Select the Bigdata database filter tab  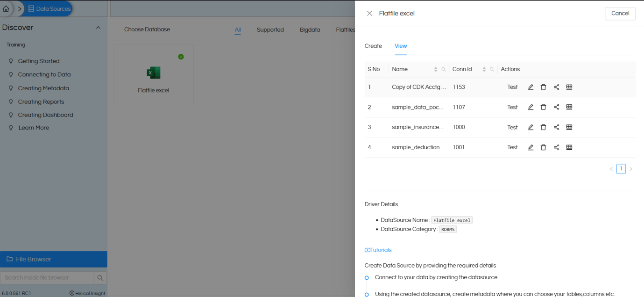click(x=310, y=29)
